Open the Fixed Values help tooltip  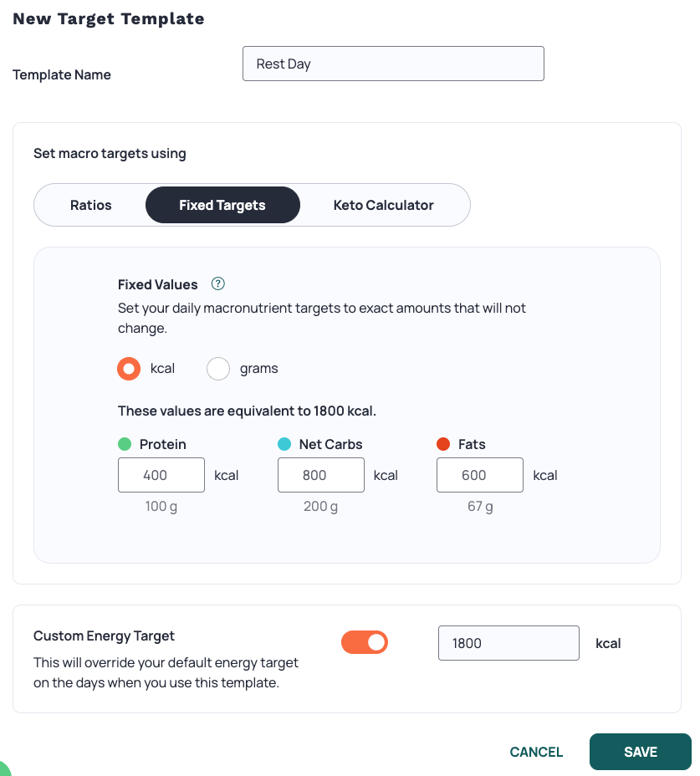[x=217, y=284]
